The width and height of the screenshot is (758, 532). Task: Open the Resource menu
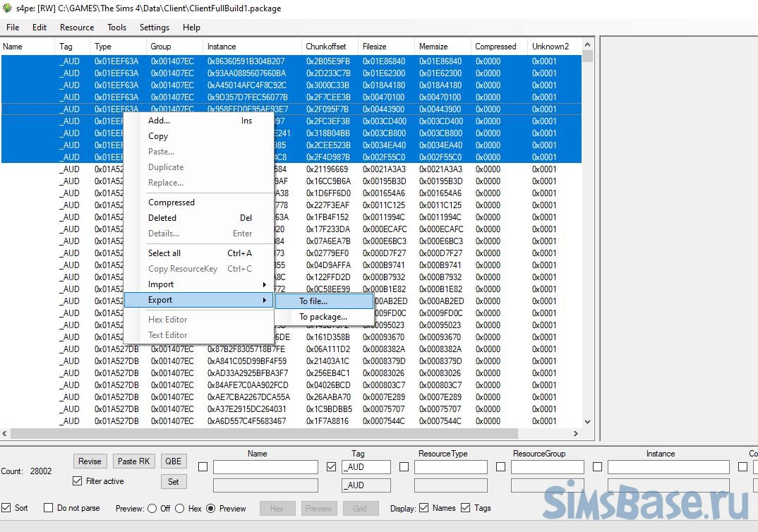(x=77, y=28)
